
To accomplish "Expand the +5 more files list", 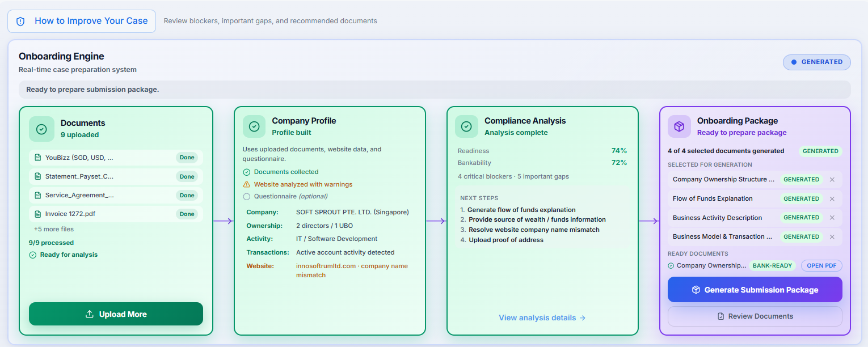I will (54, 229).
